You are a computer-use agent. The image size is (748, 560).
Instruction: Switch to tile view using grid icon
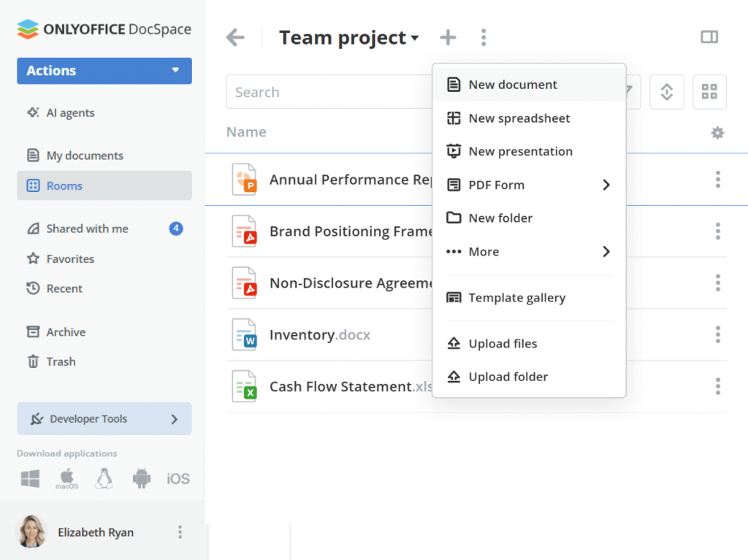pos(709,92)
